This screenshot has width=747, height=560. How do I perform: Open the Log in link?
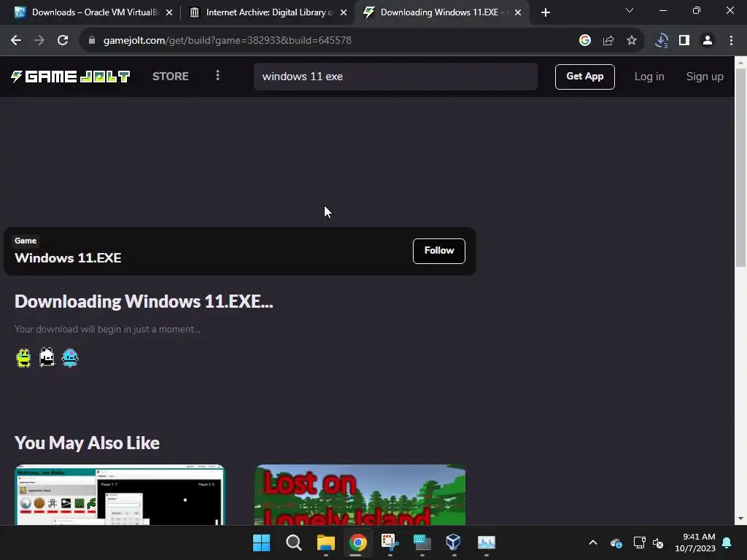tap(649, 77)
